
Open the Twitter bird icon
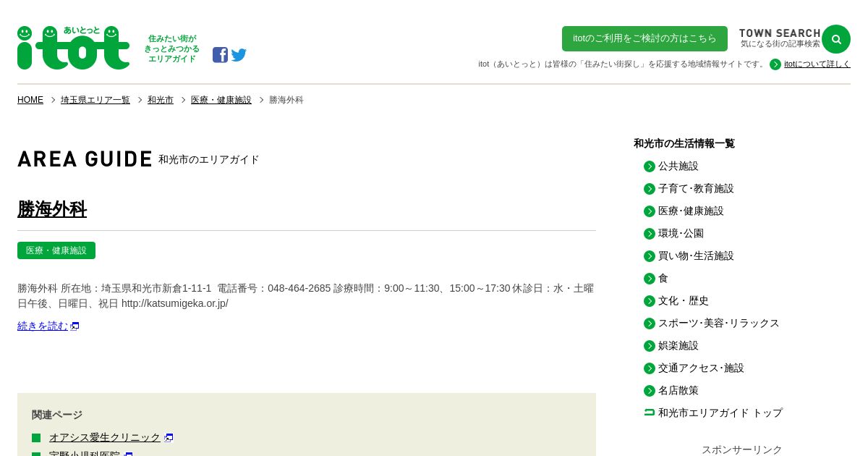(239, 55)
